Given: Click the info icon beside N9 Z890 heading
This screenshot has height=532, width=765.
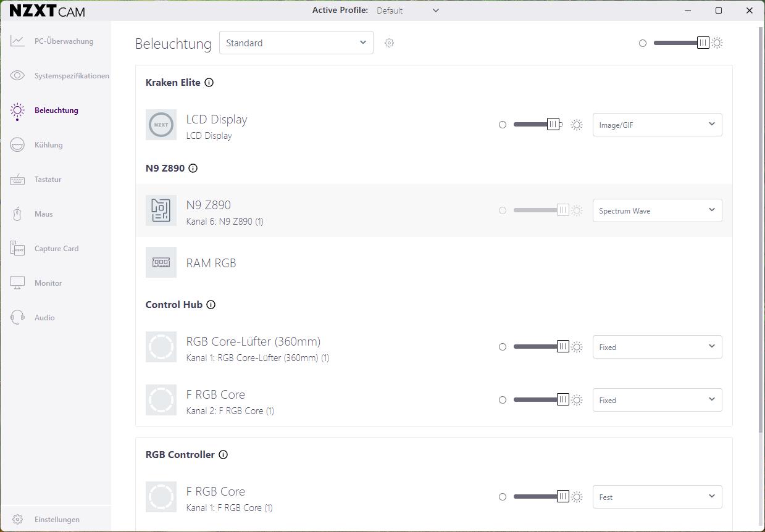Looking at the screenshot, I should pyautogui.click(x=193, y=168).
